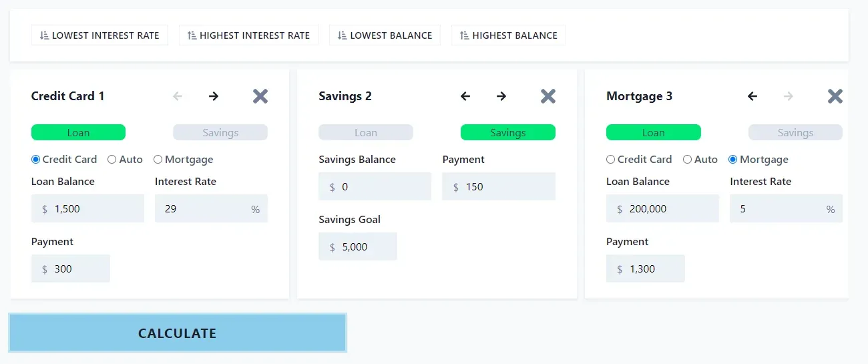Move Mortgage 3 card left
The height and width of the screenshot is (364, 868).
(x=752, y=96)
